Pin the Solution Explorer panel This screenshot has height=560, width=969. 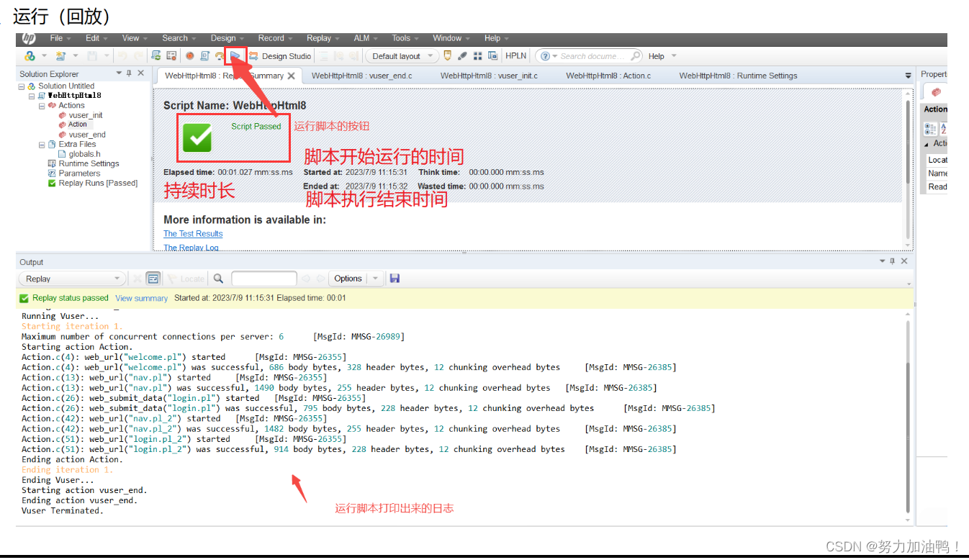[x=129, y=73]
